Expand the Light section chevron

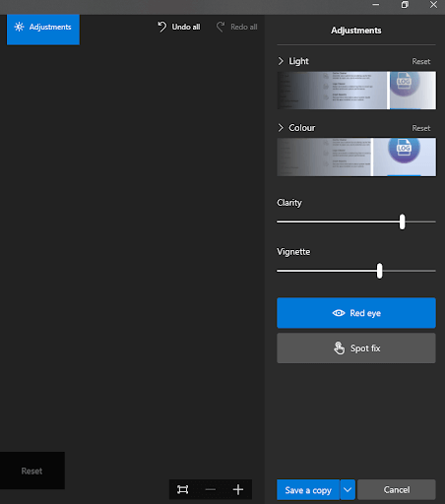pos(281,61)
